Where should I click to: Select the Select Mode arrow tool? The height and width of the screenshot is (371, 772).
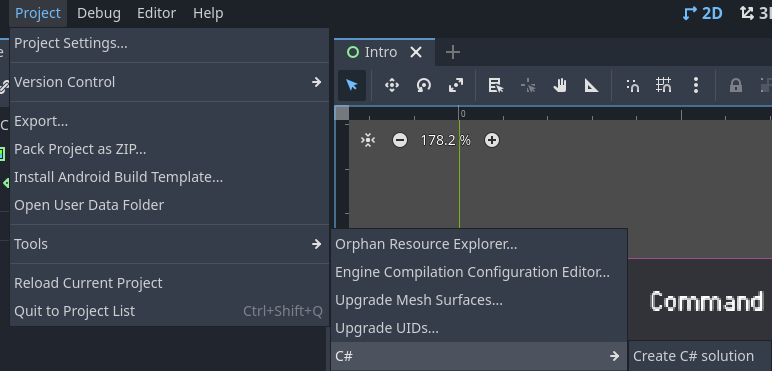(x=352, y=85)
